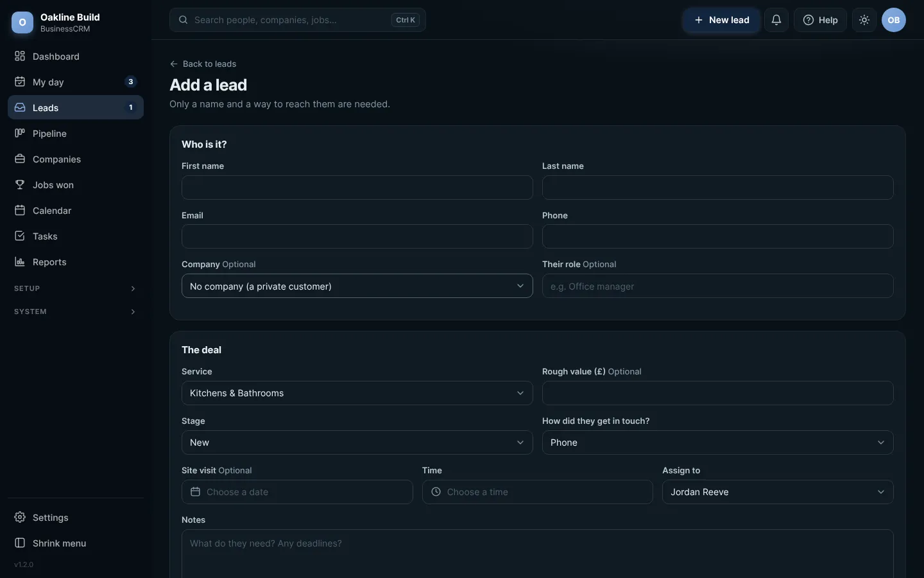Viewport: 924px width, 578px height.
Task: Click the Last name field
Action: (718, 188)
